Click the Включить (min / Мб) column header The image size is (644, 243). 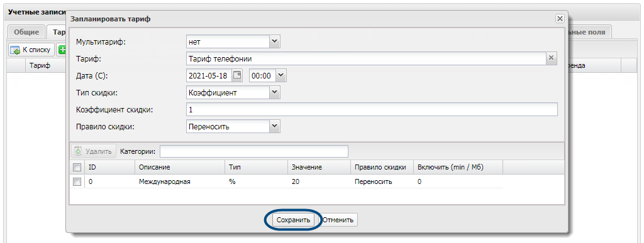pos(458,167)
